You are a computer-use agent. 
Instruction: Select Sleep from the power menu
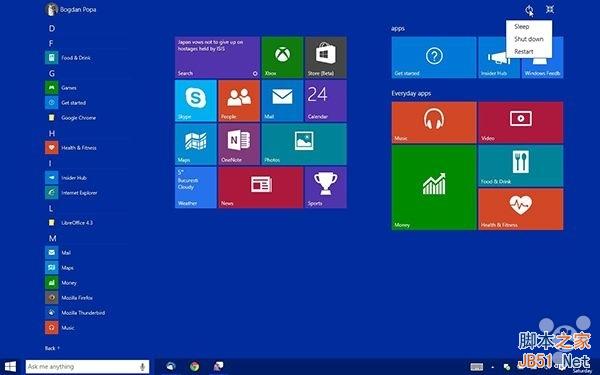(x=522, y=26)
